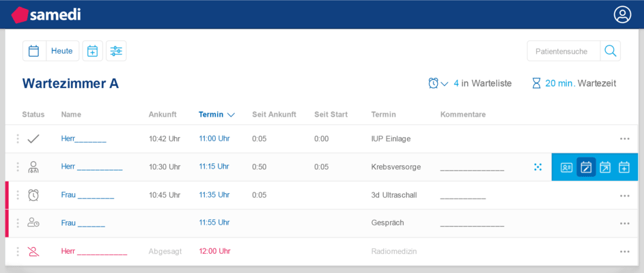Image resolution: width=644 pixels, height=273 pixels.
Task: Open the user account profile icon
Action: [622, 14]
